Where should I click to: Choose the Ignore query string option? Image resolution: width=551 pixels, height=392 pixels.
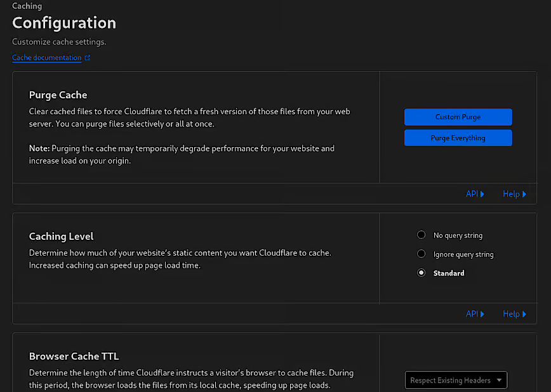pyautogui.click(x=421, y=254)
